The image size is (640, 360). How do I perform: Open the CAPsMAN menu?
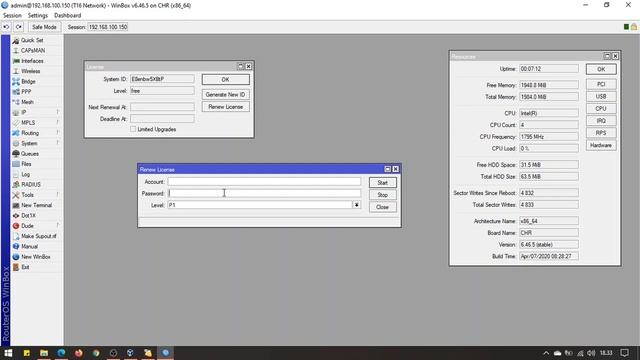33,50
